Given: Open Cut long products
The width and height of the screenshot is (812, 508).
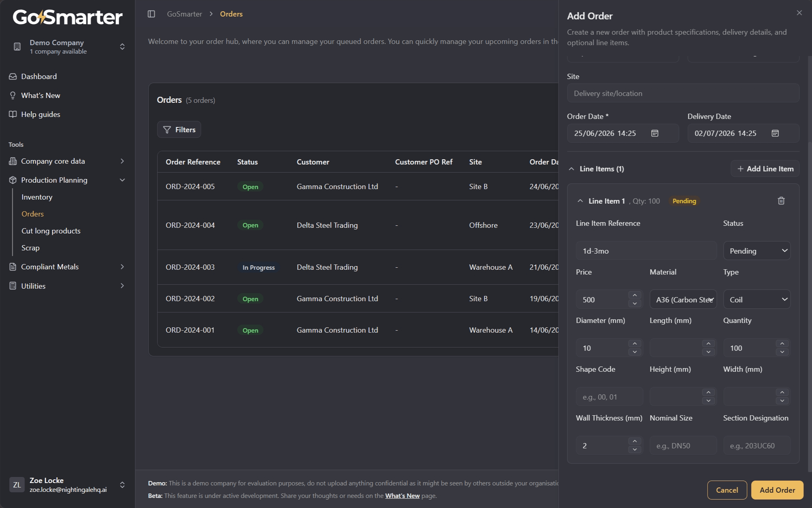Looking at the screenshot, I should (51, 231).
